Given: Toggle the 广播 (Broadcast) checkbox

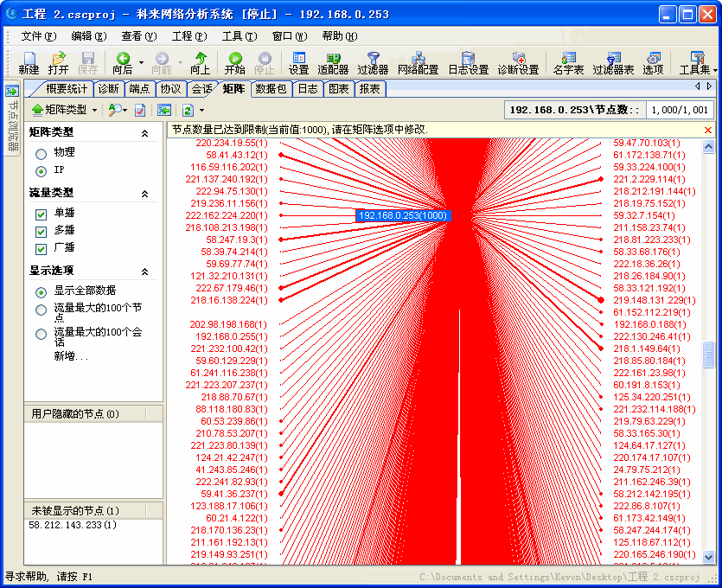Looking at the screenshot, I should click(x=41, y=248).
